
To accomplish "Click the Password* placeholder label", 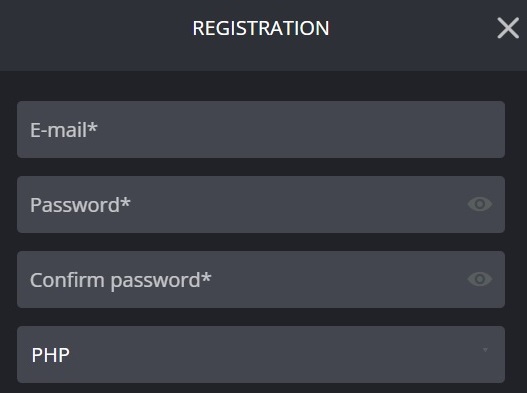I will click(80, 205).
